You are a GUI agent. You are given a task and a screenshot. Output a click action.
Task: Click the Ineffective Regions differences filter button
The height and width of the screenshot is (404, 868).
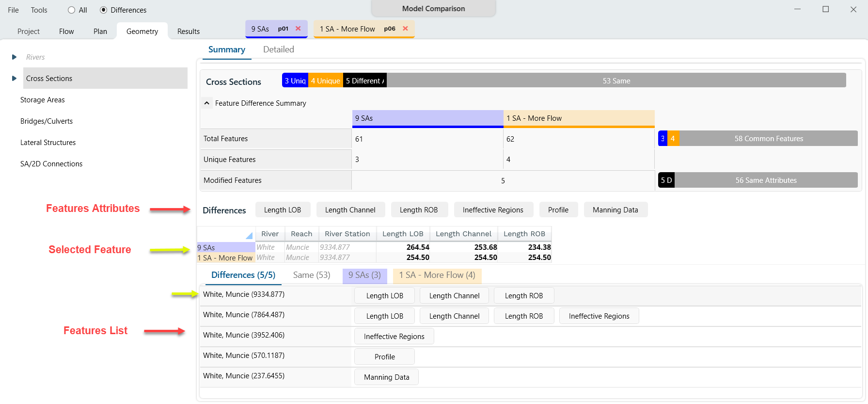[x=493, y=210]
